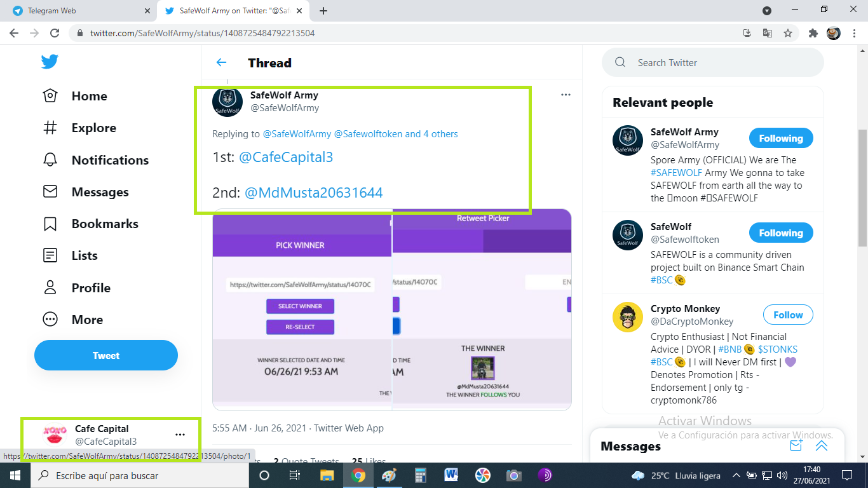This screenshot has height=488, width=868.
Task: Open File Explorer from the taskbar
Action: 327,475
